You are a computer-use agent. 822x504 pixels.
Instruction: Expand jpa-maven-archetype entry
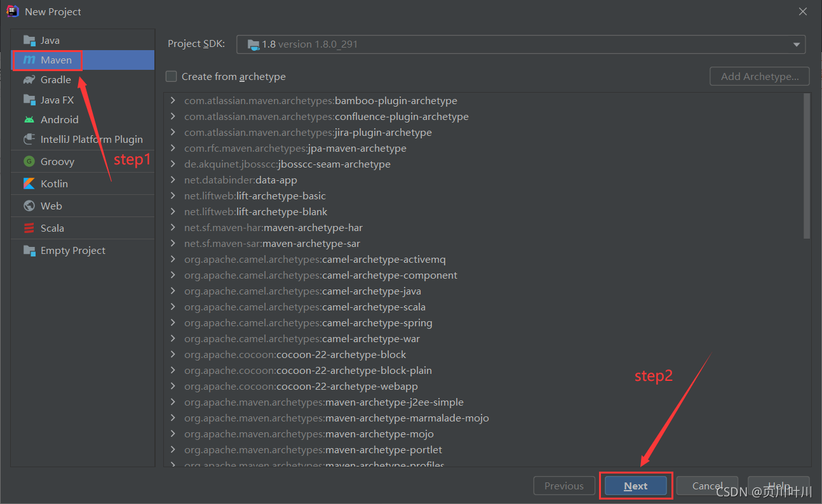pyautogui.click(x=173, y=148)
